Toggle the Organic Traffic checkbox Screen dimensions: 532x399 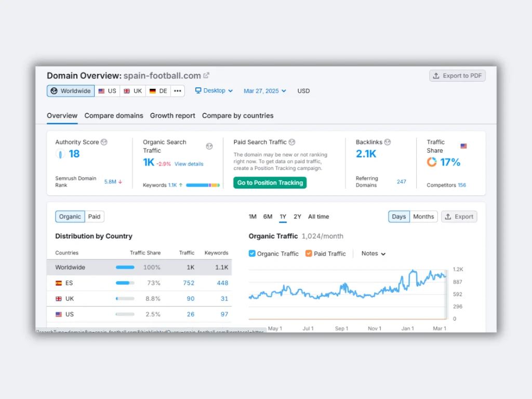(x=252, y=253)
